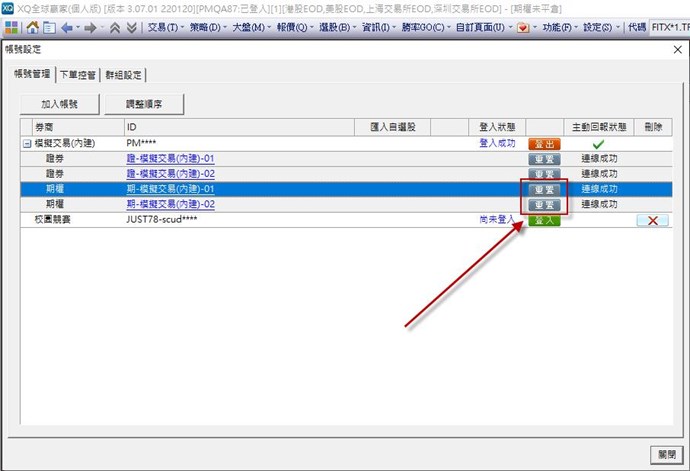Screen dimensions: 690x471
Task: Click the double down chevron icon
Action: (131, 28)
